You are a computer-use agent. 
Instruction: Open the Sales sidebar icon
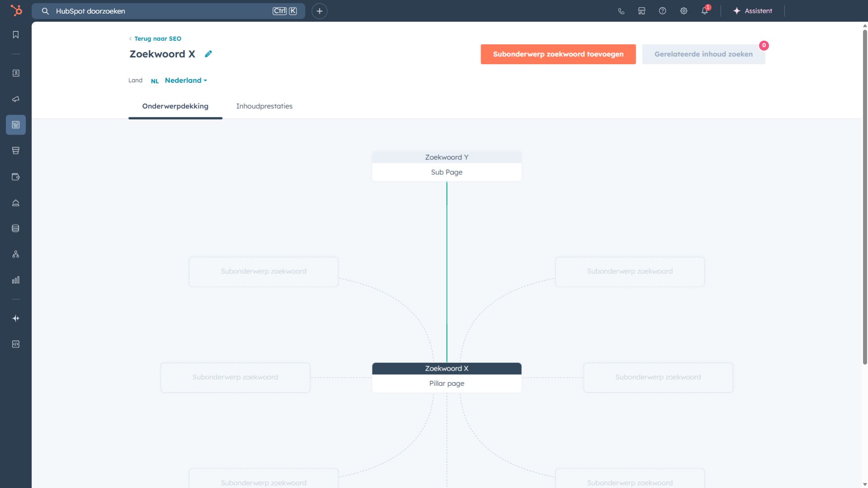pos(16,150)
